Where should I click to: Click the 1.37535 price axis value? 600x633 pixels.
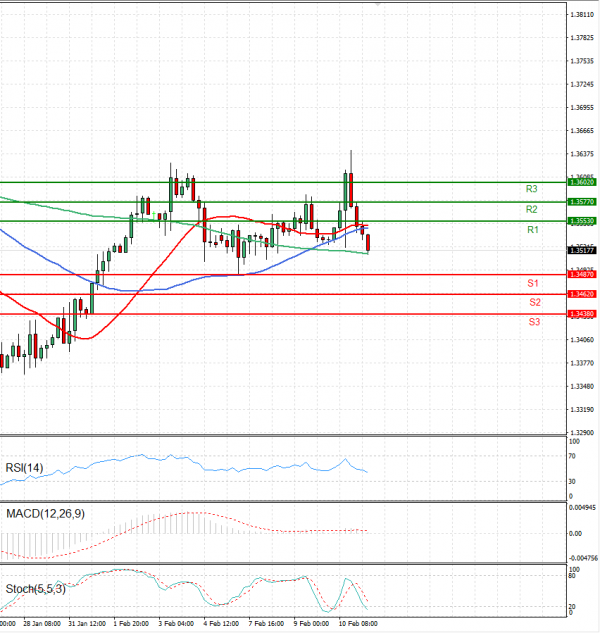pos(582,61)
